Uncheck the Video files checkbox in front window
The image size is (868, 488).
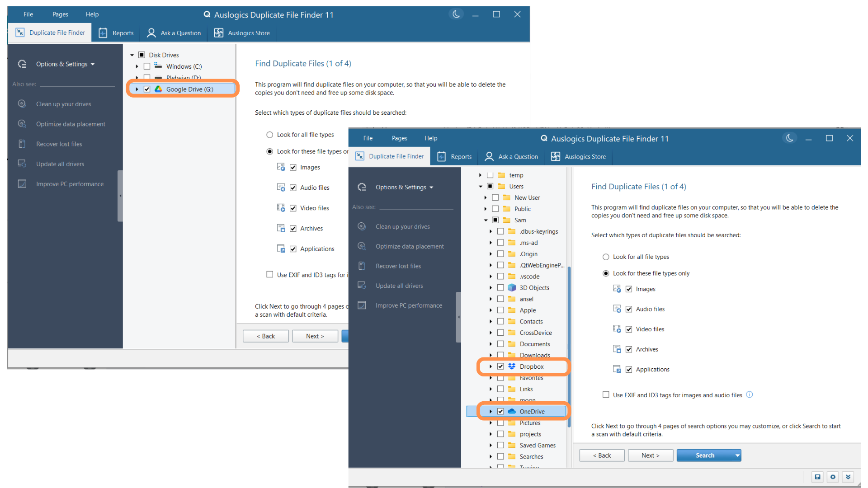[x=628, y=329]
